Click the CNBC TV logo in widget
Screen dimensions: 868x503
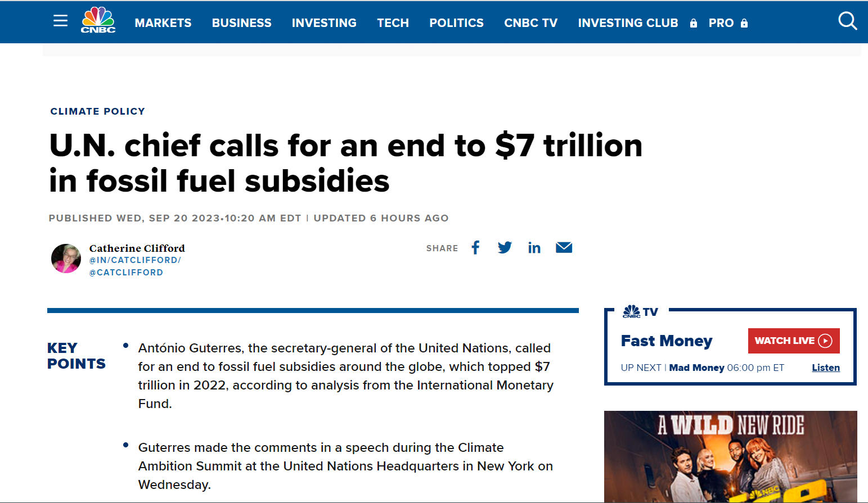point(640,311)
